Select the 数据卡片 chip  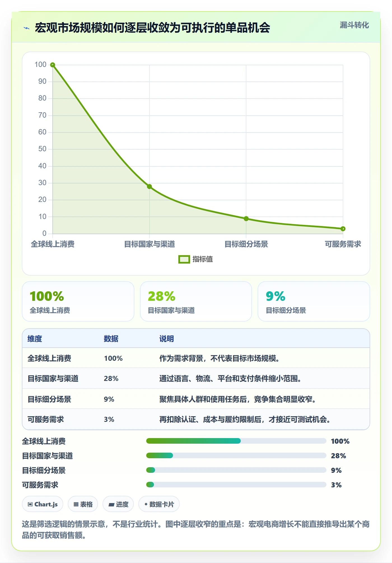(159, 504)
